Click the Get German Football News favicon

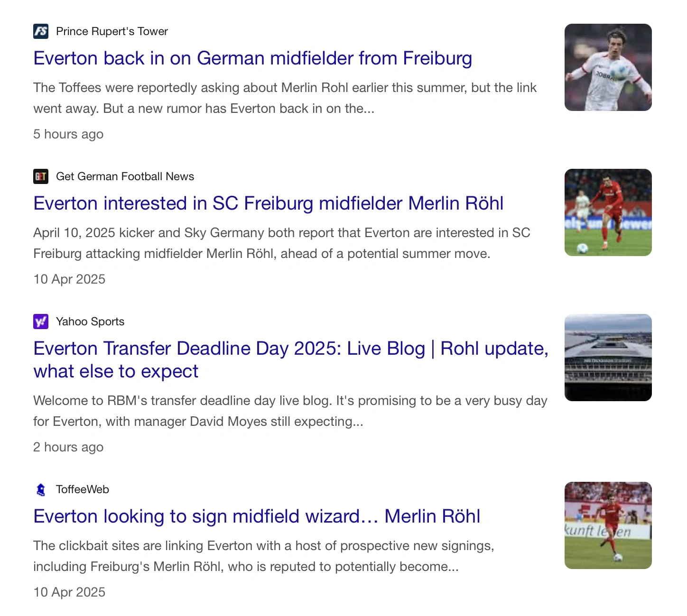pos(41,176)
